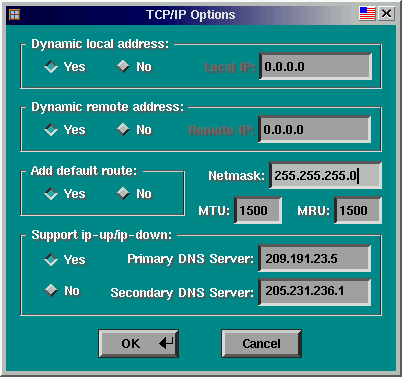Screen dimensions: 402x377
Task: Click the Remote IP: label
Action: (222, 130)
